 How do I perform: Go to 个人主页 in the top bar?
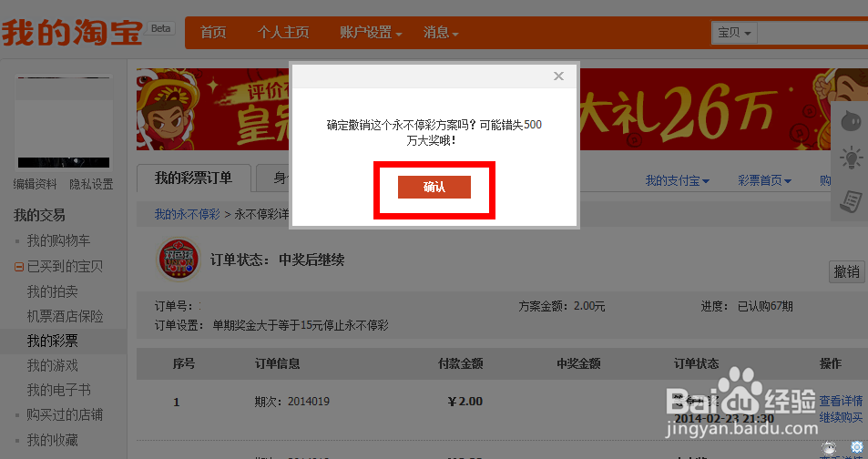(x=283, y=32)
